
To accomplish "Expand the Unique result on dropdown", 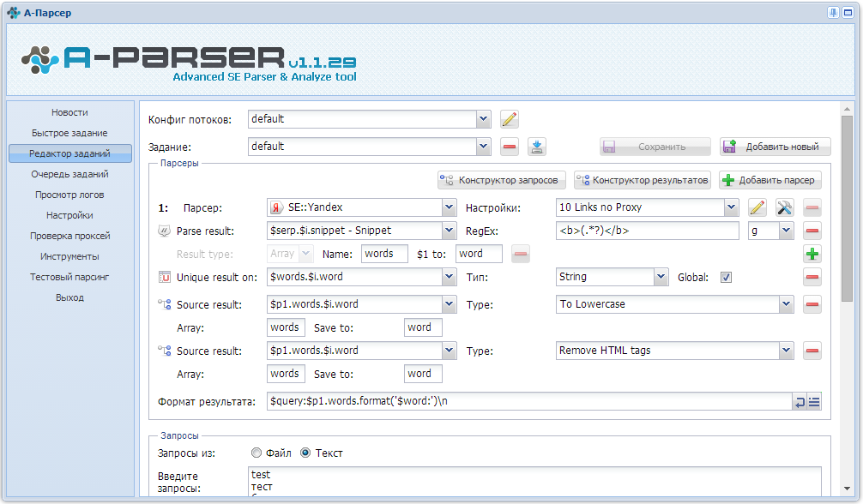I will pyautogui.click(x=450, y=277).
